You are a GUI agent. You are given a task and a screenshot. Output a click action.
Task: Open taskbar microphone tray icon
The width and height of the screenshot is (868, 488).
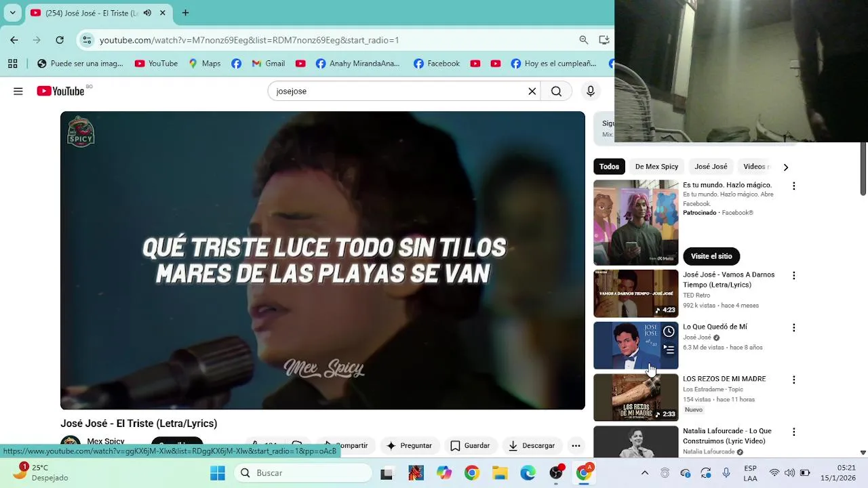[x=726, y=473]
